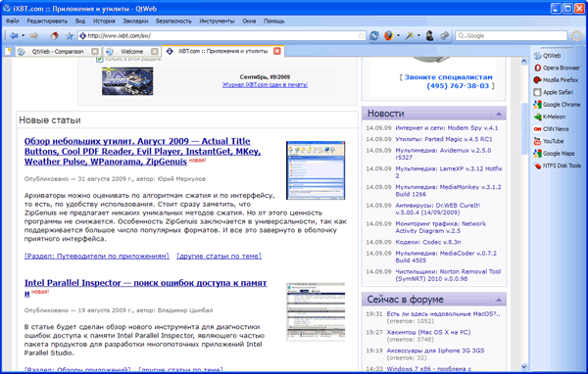Open the Помощь menu
This screenshot has width=588, height=374.
273,21
